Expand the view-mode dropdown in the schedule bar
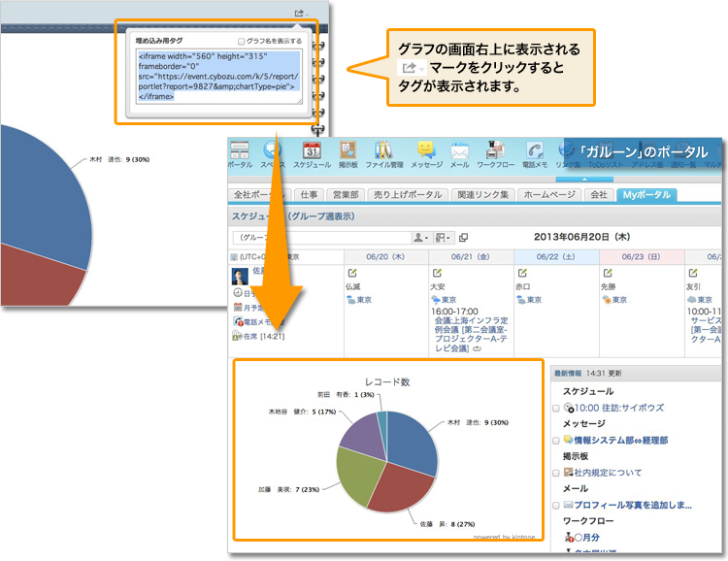This screenshot has height=561, width=728. [x=444, y=237]
